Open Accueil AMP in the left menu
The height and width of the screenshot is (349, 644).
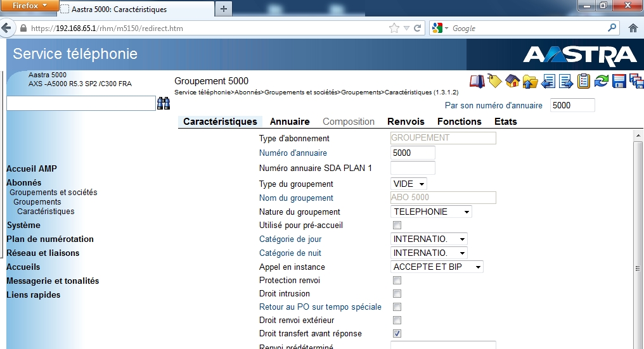[x=32, y=168]
